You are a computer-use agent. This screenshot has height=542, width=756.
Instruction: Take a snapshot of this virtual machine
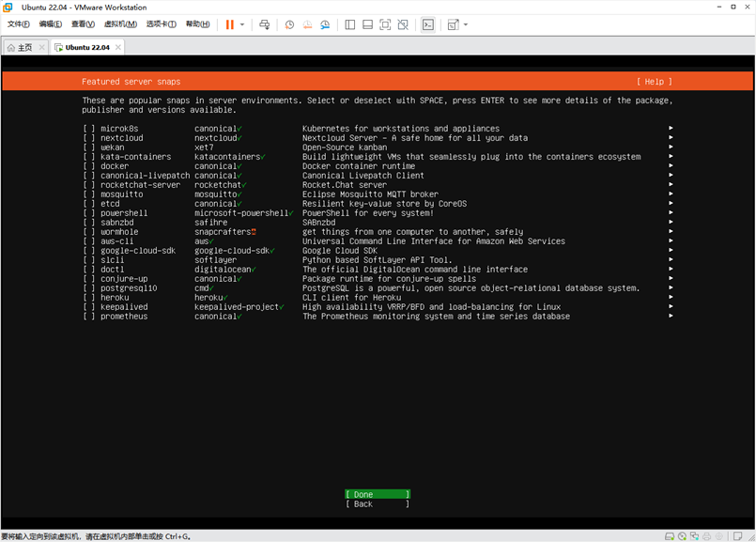tap(289, 24)
